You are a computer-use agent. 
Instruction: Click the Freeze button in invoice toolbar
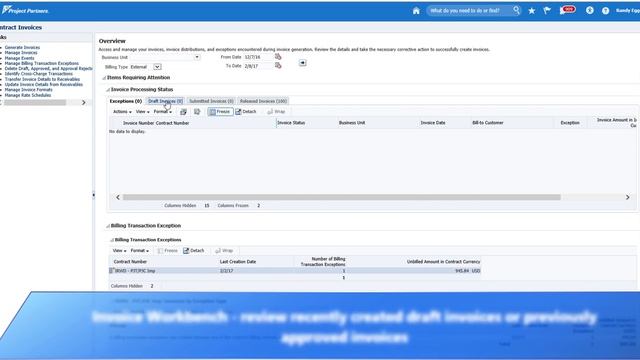(220, 111)
